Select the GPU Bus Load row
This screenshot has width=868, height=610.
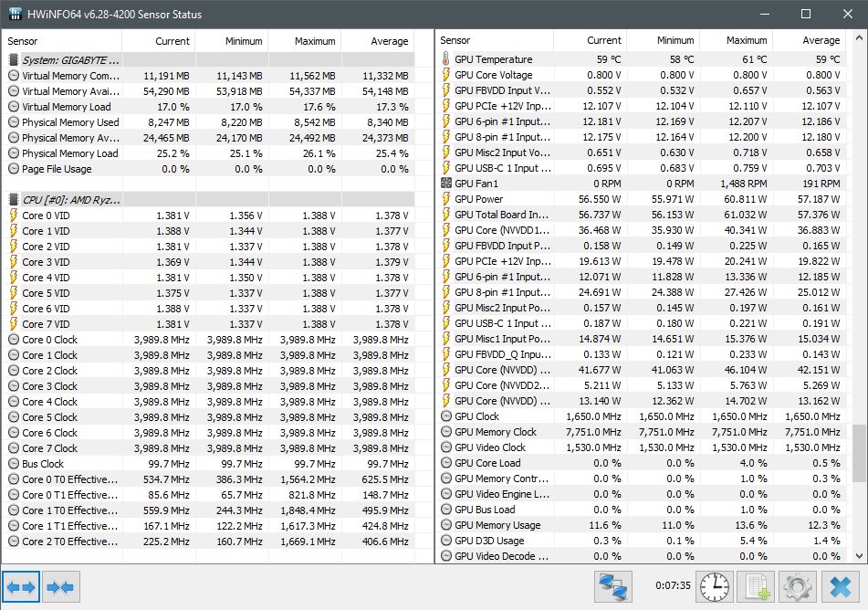pos(641,509)
